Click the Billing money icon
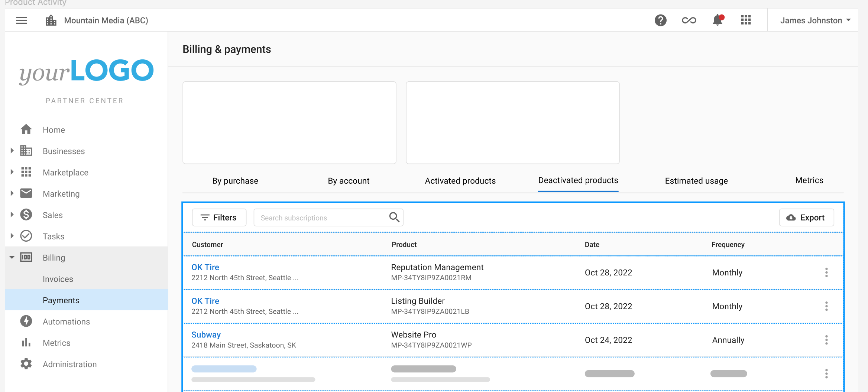 tap(26, 257)
